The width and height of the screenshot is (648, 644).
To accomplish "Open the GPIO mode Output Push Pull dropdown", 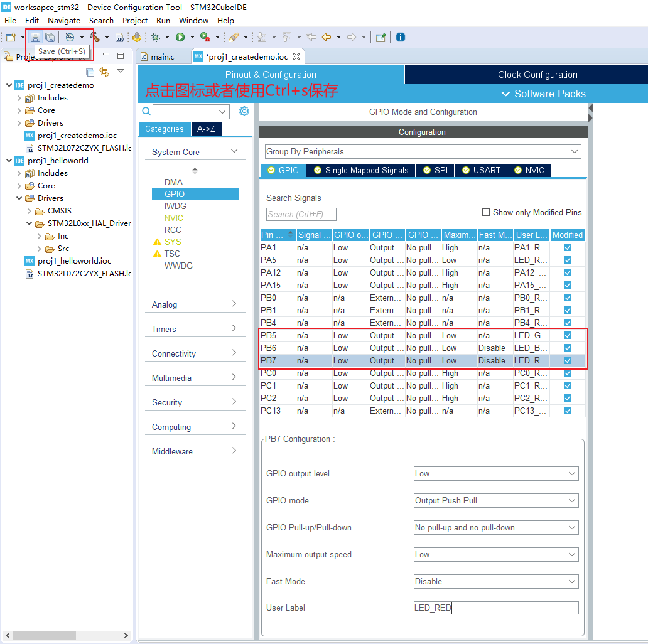I will point(496,500).
